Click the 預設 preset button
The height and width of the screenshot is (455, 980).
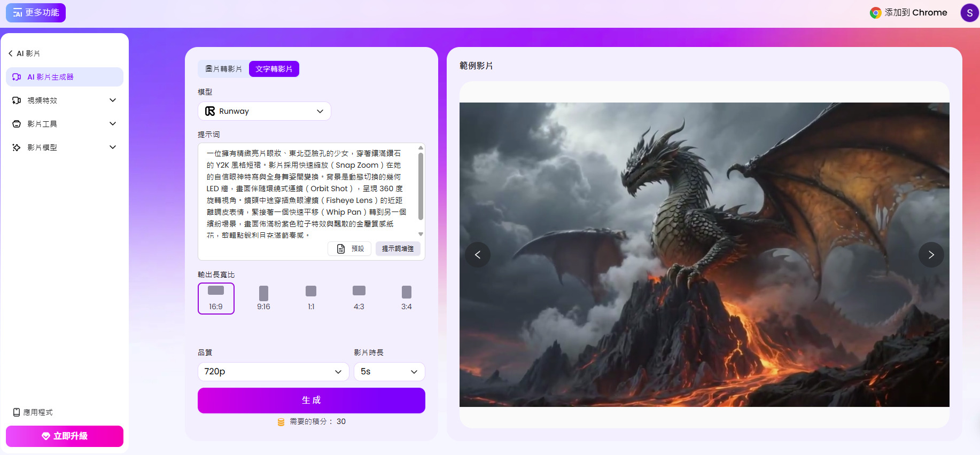pyautogui.click(x=350, y=249)
